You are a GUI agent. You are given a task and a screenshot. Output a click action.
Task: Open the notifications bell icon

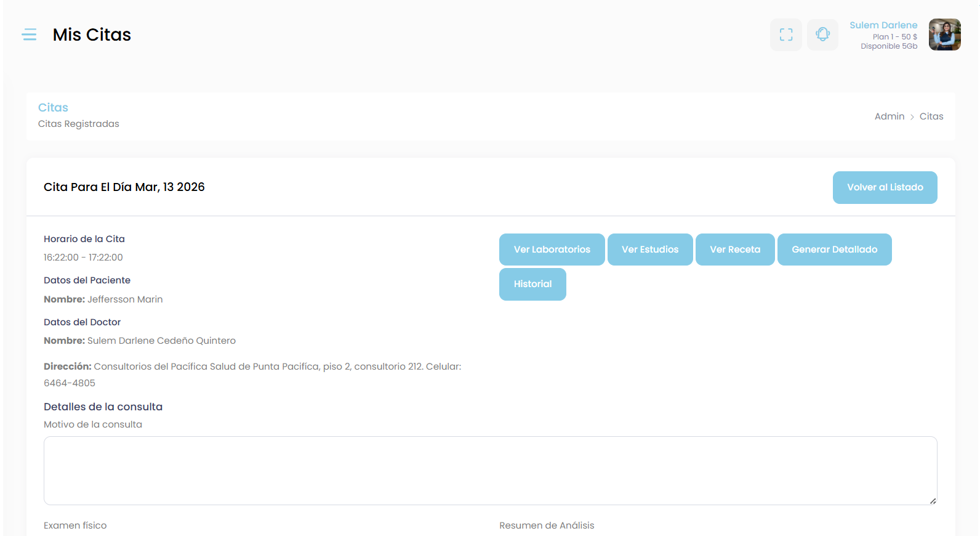coord(822,35)
